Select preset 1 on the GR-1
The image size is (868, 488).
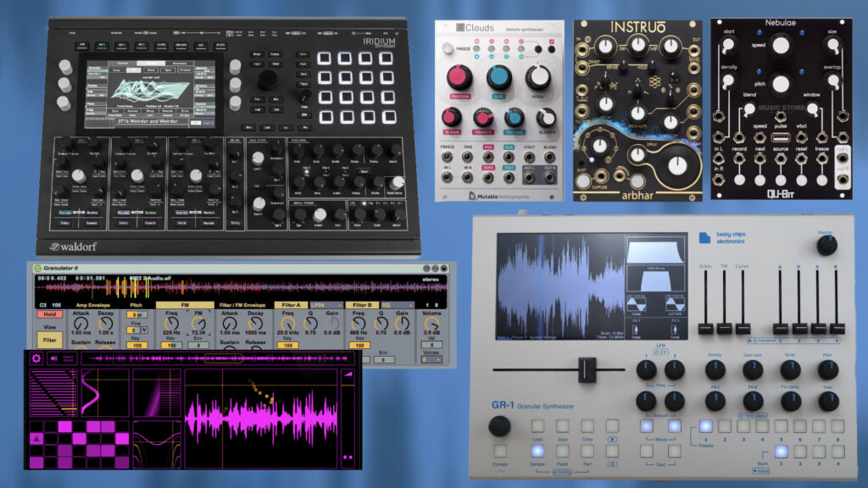tap(705, 426)
